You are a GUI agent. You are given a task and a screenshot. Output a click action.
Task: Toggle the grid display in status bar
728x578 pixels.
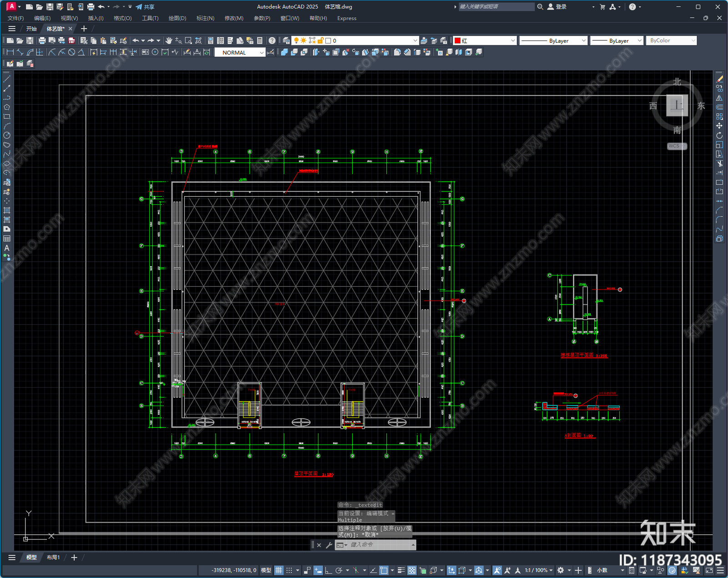(x=279, y=570)
